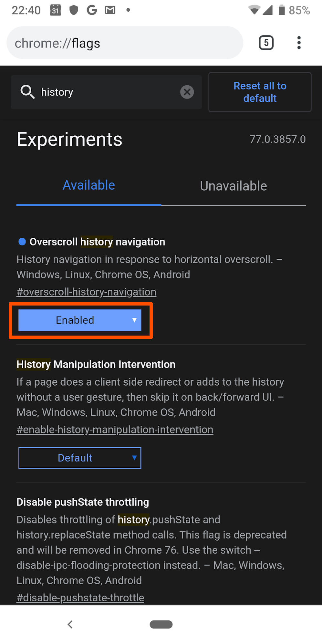Click Reset all to default button

pyautogui.click(x=260, y=92)
